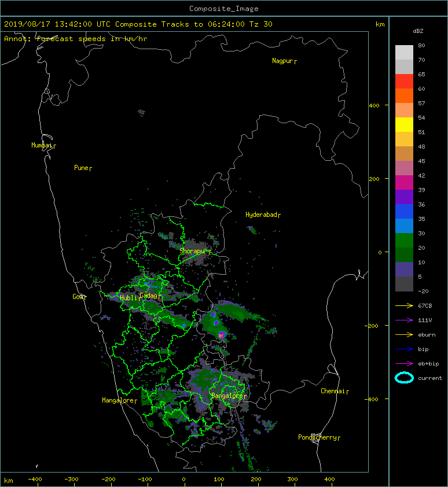This screenshot has width=448, height=487.
Task: Click the Gadag city label
Action: coord(149,296)
